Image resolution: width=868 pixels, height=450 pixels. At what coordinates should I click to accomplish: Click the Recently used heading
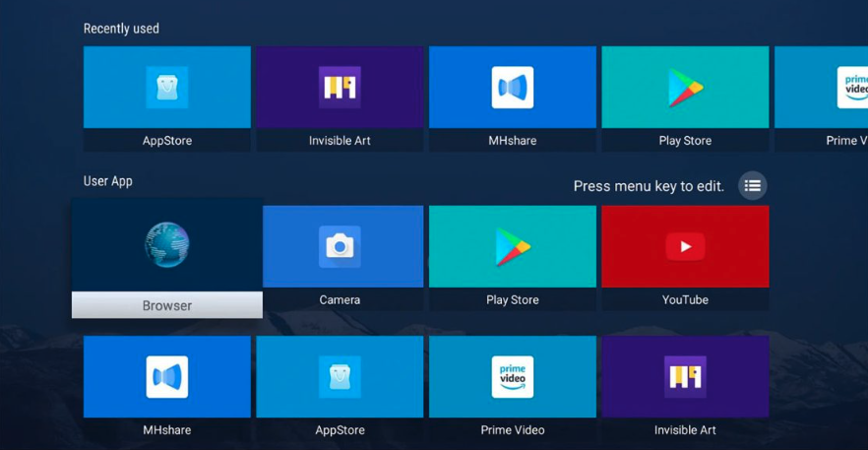click(121, 29)
